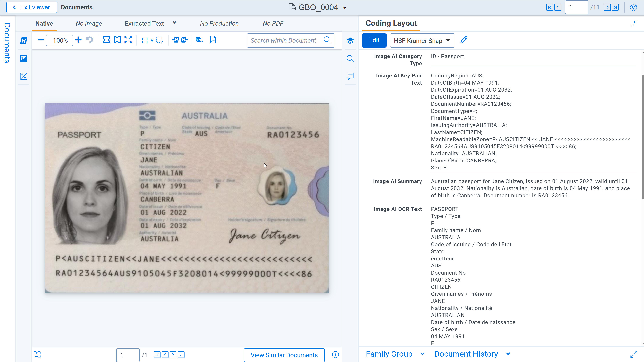
Task: Click the fit to height icon
Action: click(x=117, y=40)
